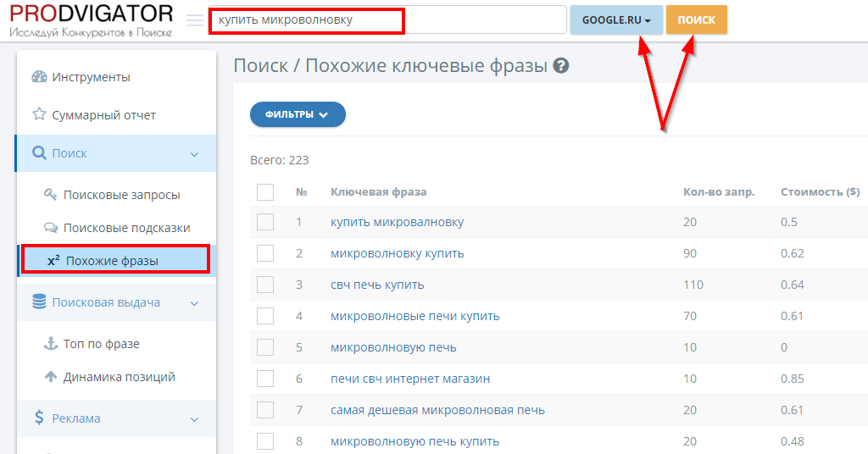This screenshot has width=868, height=454.
Task: Click the Динамика позиций arrow icon
Action: pos(50,377)
